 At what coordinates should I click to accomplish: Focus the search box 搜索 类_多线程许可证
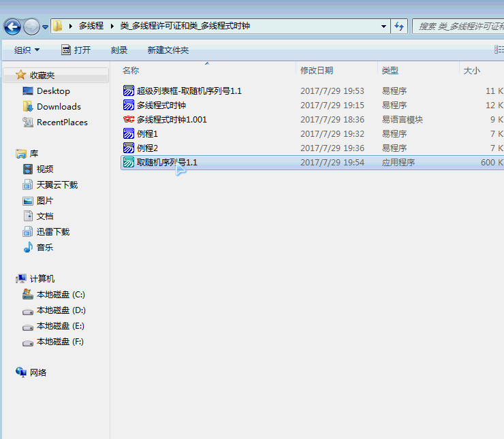point(458,27)
